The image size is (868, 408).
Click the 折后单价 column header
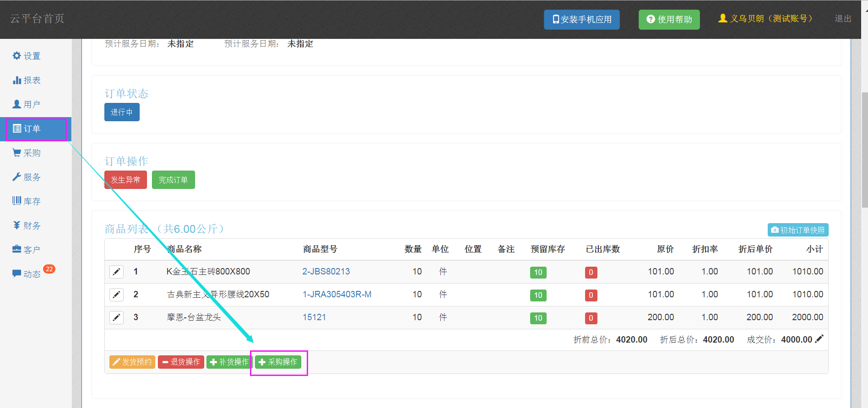coord(755,249)
